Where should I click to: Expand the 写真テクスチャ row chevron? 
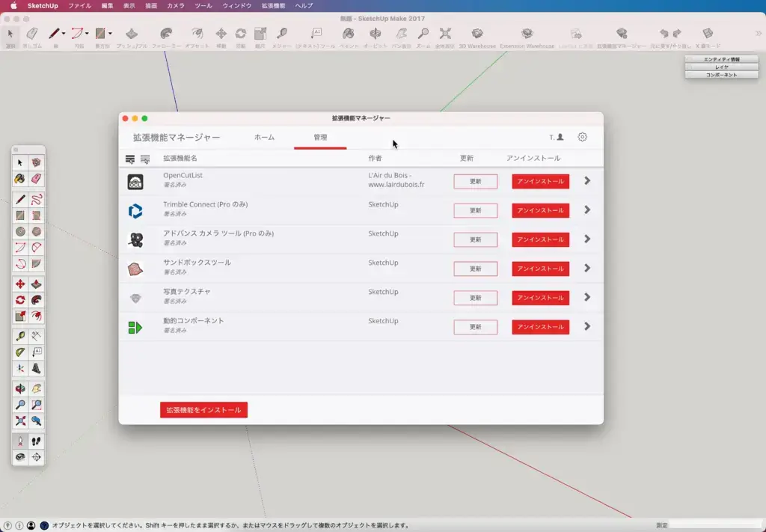click(587, 297)
